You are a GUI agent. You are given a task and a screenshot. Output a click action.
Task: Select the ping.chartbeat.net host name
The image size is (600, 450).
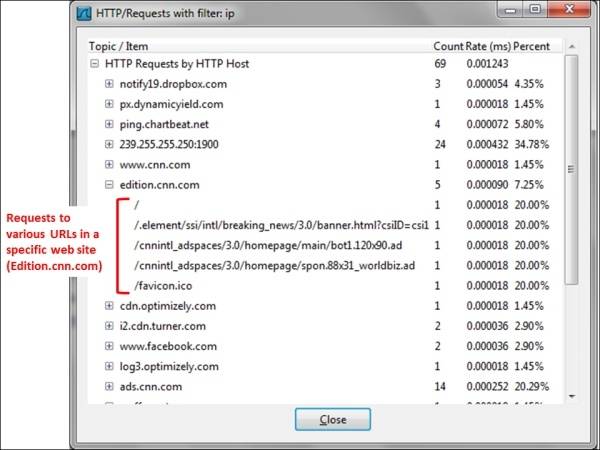point(164,124)
